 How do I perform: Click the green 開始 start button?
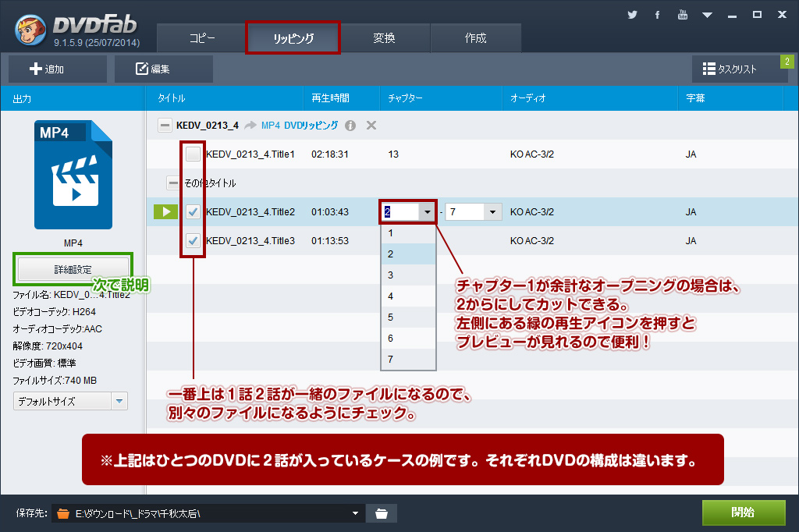click(744, 512)
